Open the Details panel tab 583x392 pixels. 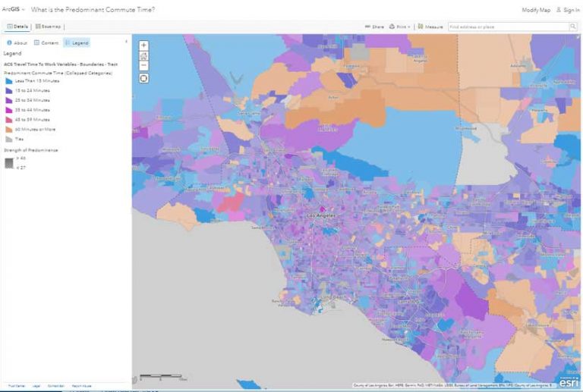17,27
